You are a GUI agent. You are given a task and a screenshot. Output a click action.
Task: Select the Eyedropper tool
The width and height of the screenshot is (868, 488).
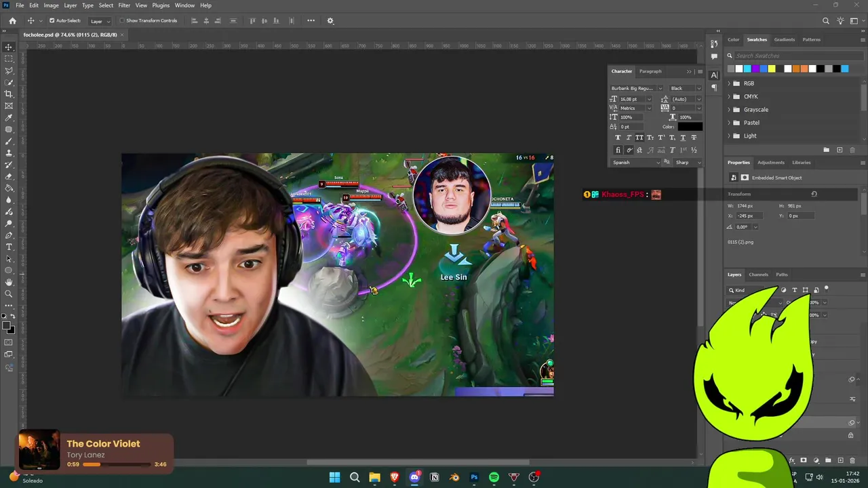(9, 118)
